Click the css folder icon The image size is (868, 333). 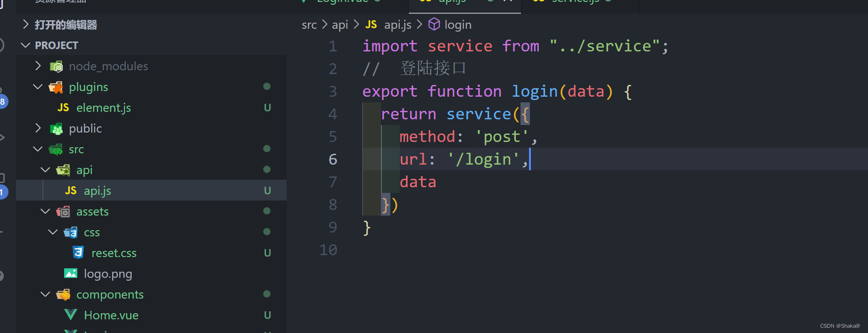click(71, 233)
